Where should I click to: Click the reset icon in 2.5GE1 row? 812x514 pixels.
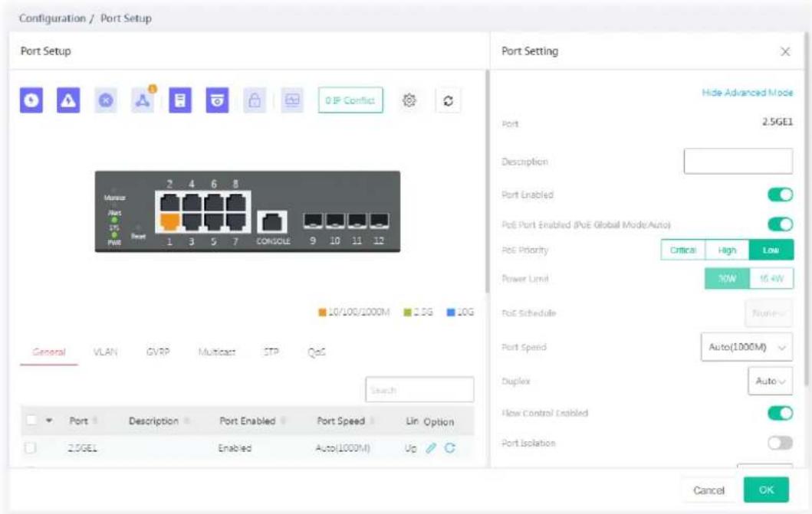pyautogui.click(x=450, y=448)
